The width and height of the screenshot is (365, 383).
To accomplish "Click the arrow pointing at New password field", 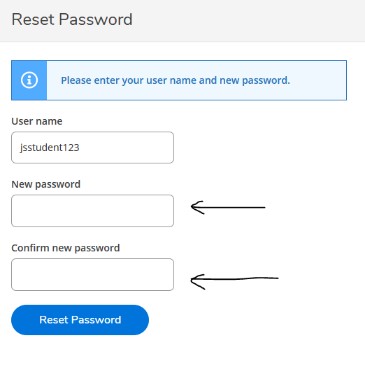I will 228,207.
